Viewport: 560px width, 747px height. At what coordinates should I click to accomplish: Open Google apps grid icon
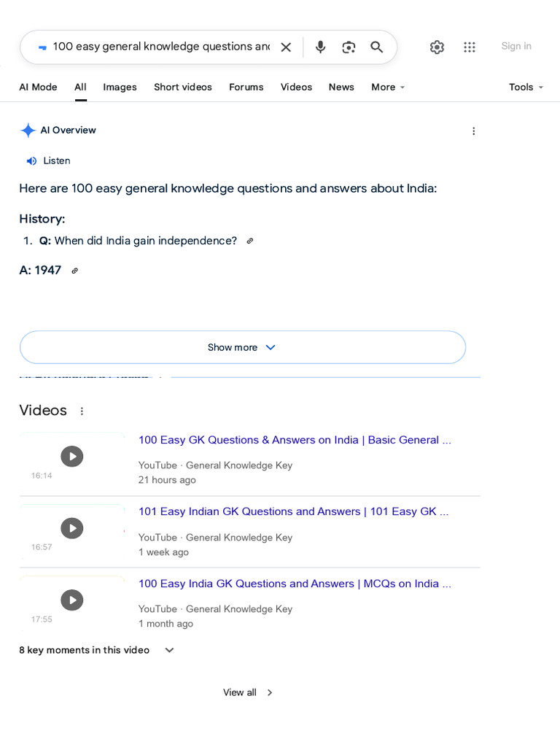pos(470,47)
